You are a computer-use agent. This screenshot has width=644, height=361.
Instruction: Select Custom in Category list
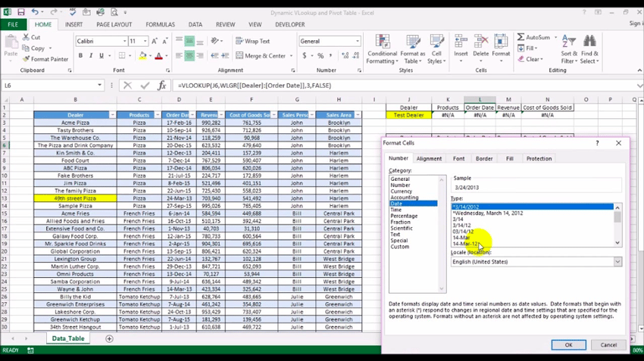coord(399,247)
